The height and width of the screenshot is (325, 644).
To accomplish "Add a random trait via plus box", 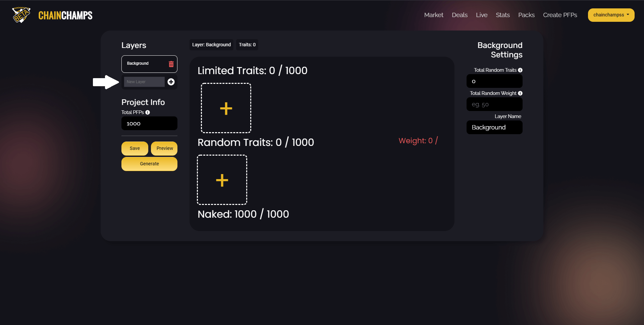I will (222, 180).
